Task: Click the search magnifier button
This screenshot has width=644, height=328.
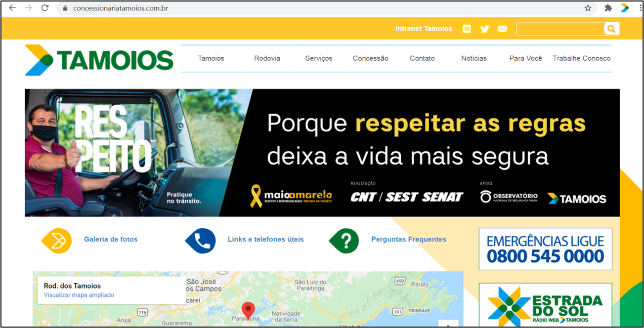Action: point(611,29)
